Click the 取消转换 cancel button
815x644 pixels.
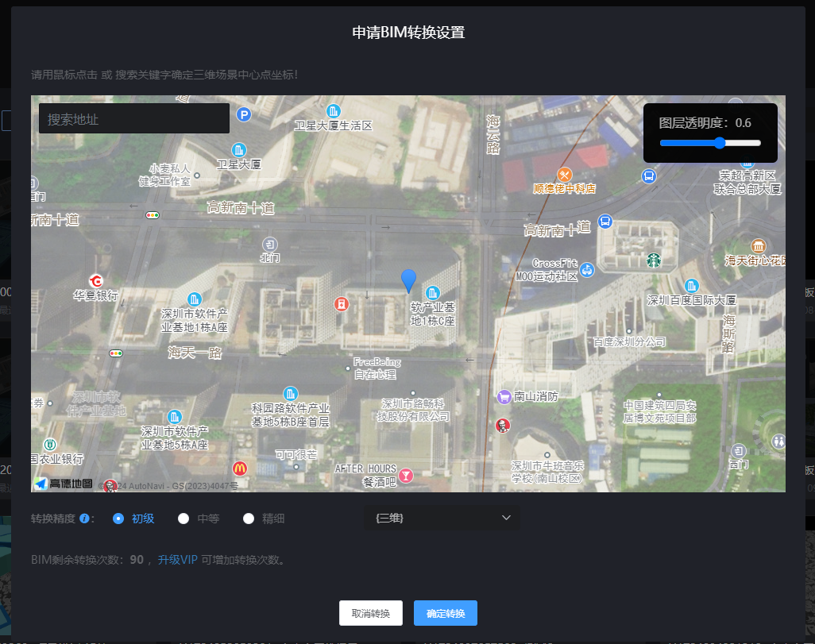tap(370, 613)
